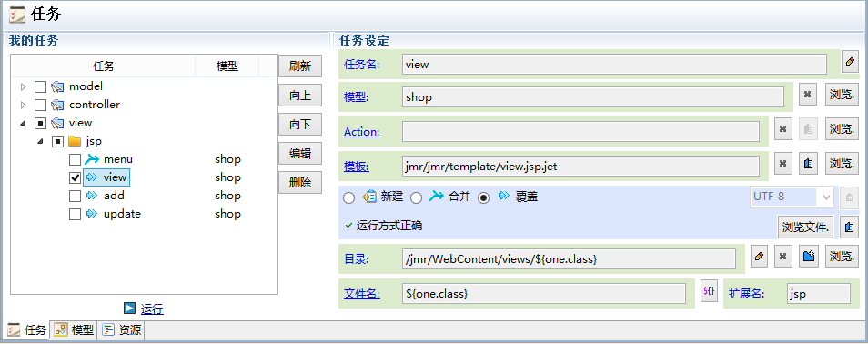Collapse the jsp folder node
The width and height of the screenshot is (868, 344).
(x=40, y=141)
